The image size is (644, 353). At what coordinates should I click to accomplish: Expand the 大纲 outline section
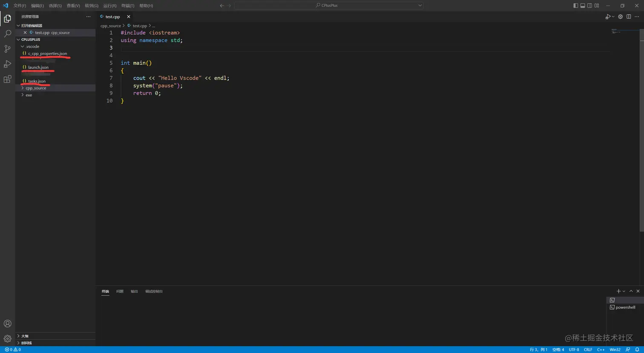[55, 336]
